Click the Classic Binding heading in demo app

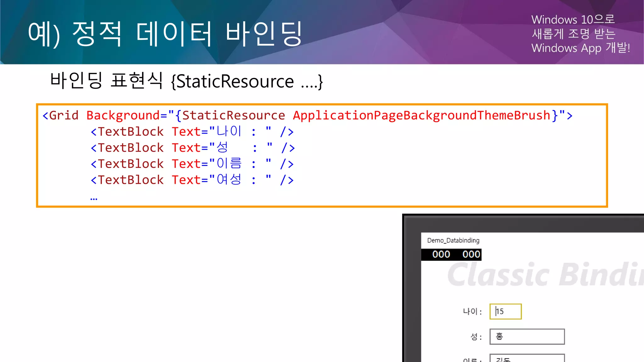[546, 275]
